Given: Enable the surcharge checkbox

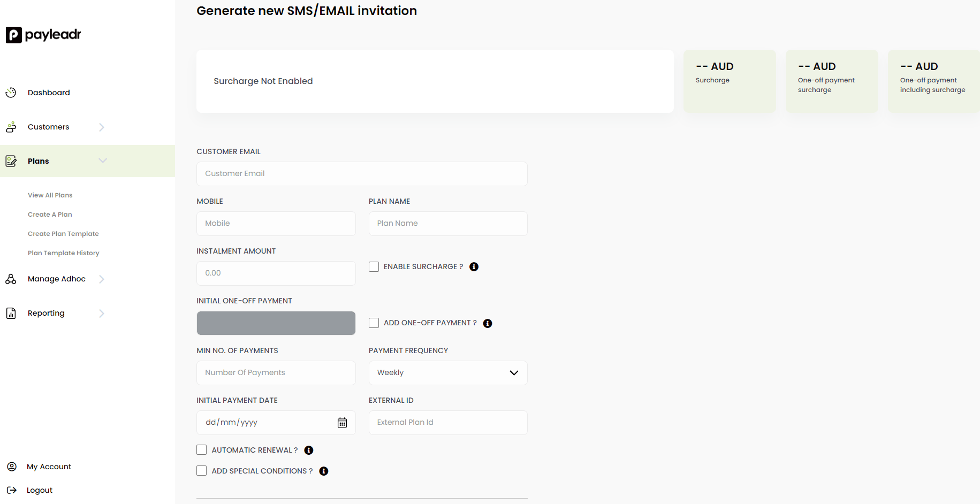Looking at the screenshot, I should [374, 266].
